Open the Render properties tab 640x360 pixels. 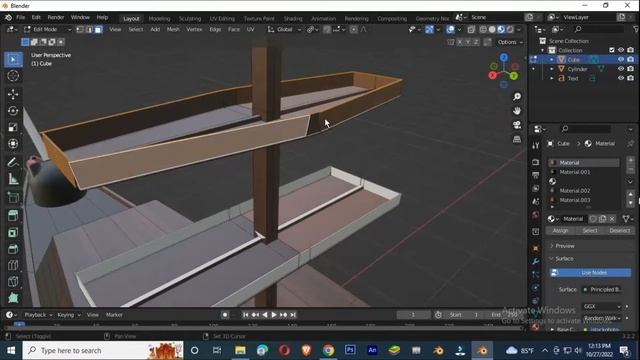tap(536, 162)
